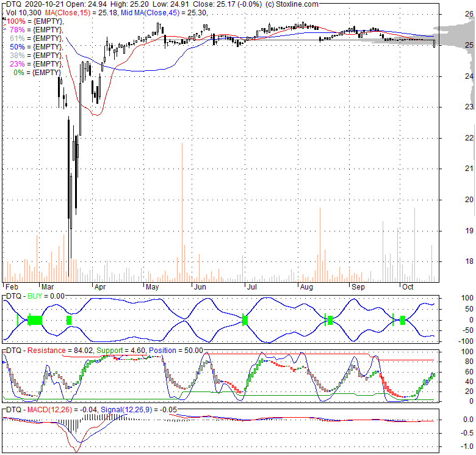
Task: Click the 24 price axis label
Action: point(469,76)
